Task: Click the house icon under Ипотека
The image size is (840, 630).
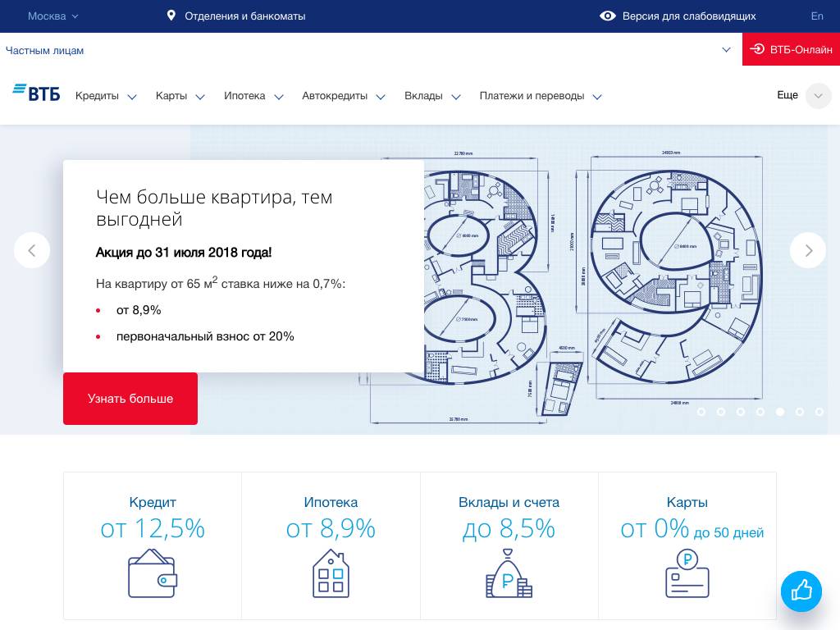Action: coord(331,573)
